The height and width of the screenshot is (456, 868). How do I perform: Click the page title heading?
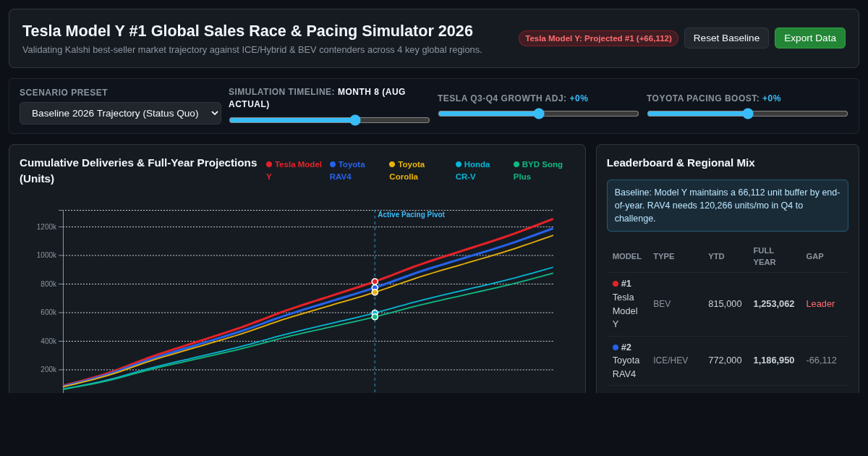[x=247, y=31]
